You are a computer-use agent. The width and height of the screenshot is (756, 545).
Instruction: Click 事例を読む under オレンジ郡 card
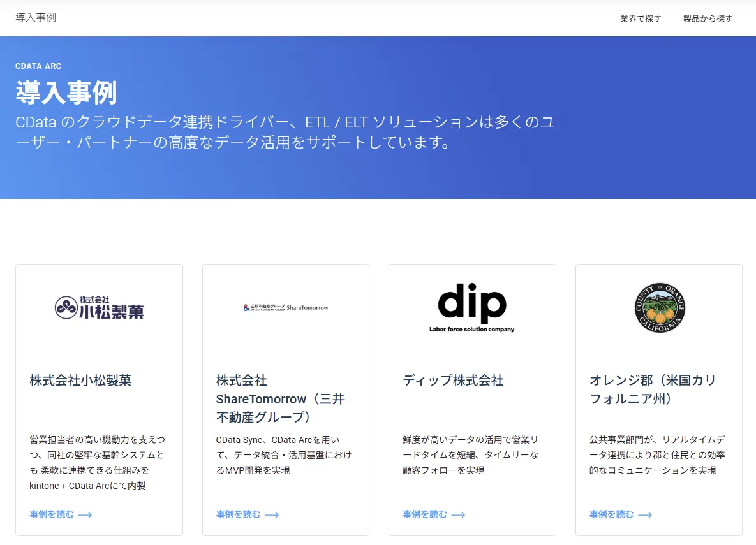611,514
